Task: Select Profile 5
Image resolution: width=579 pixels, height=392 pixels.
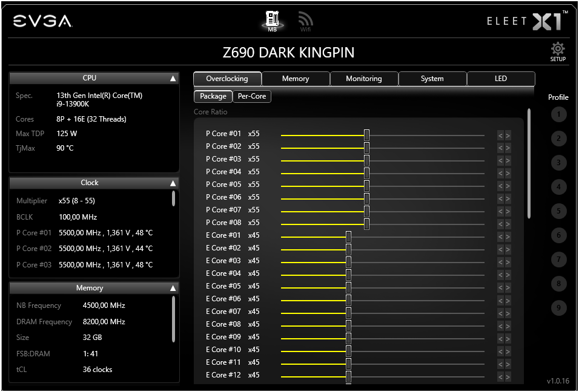Action: (558, 211)
